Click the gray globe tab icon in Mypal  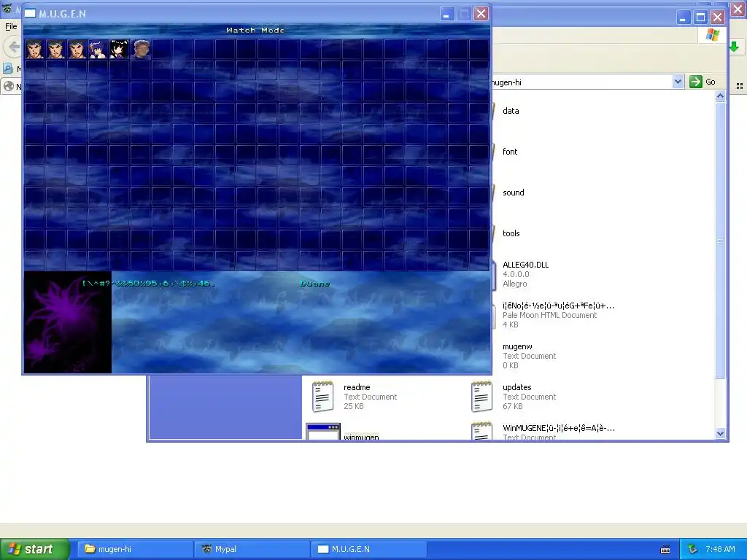click(x=9, y=86)
